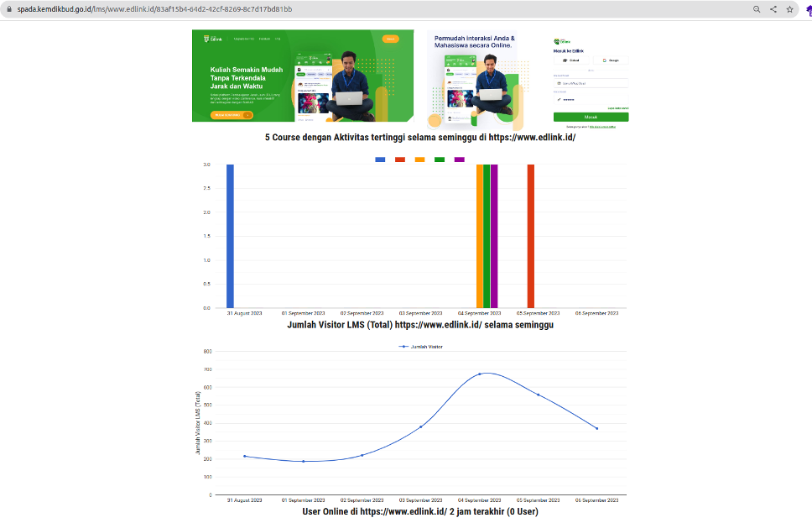Toggle the red legend swatch in bar chart

pyautogui.click(x=400, y=160)
